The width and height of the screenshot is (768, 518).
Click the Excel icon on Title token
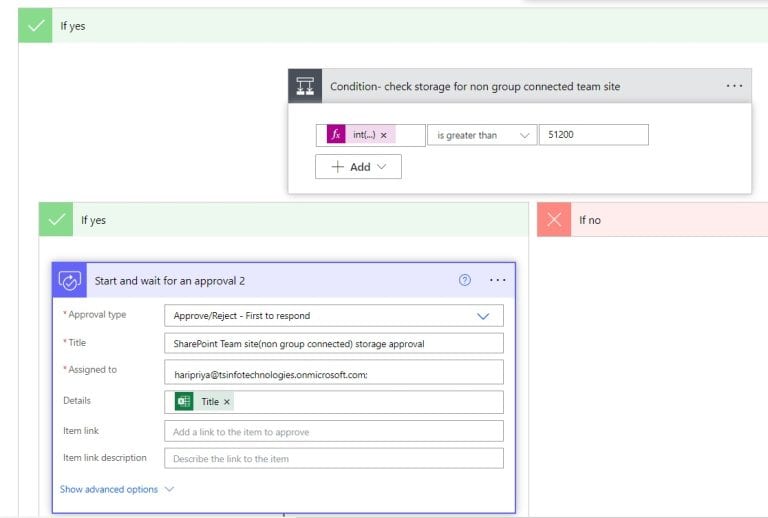(184, 401)
